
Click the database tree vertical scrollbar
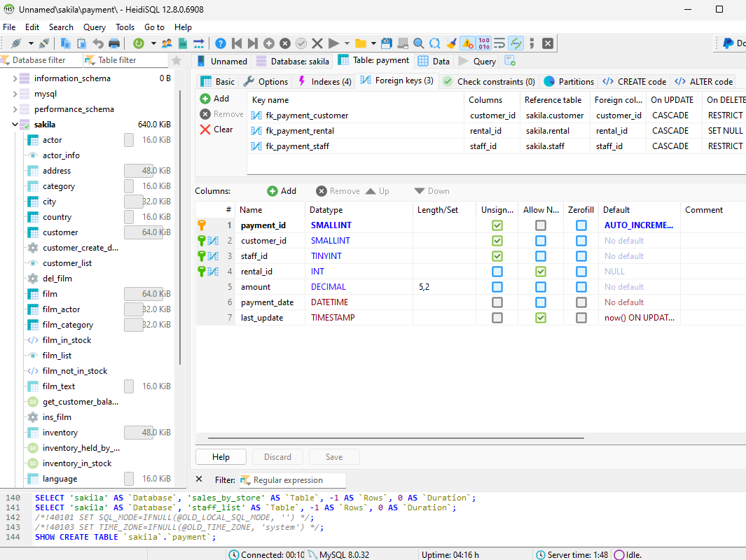(180, 227)
